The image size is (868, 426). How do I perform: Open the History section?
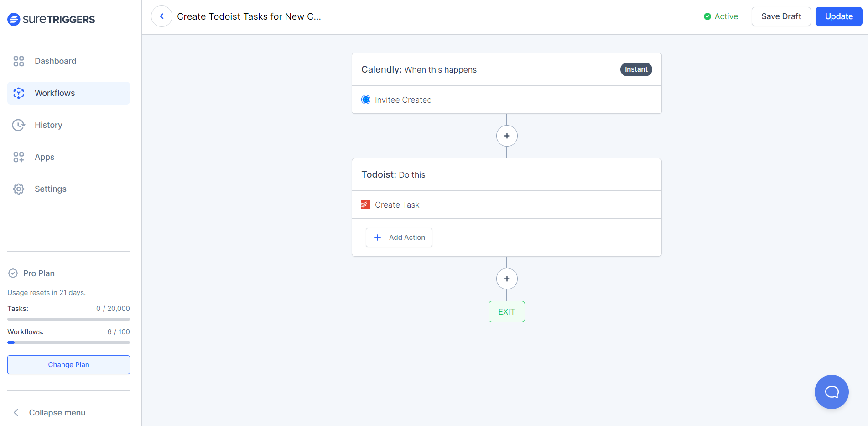(48, 125)
